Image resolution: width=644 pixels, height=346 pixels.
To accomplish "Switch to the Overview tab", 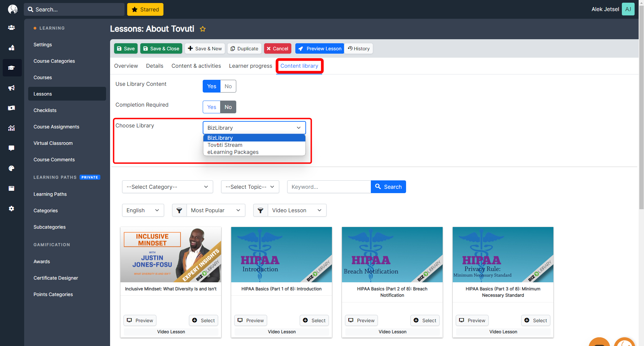I will tap(126, 66).
